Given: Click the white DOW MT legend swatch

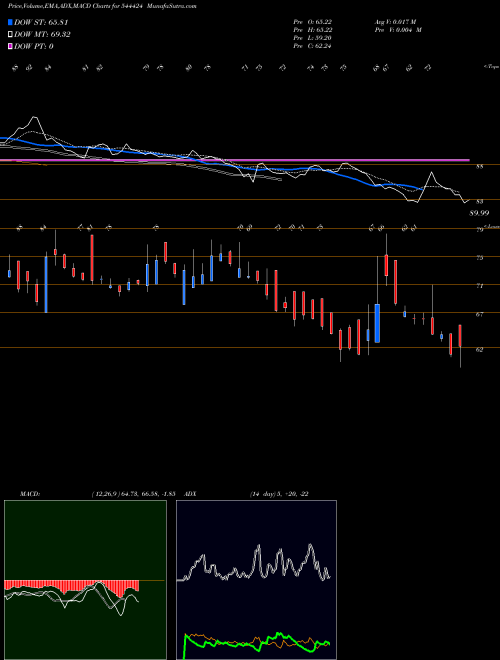Looking at the screenshot, I should (x=10, y=35).
